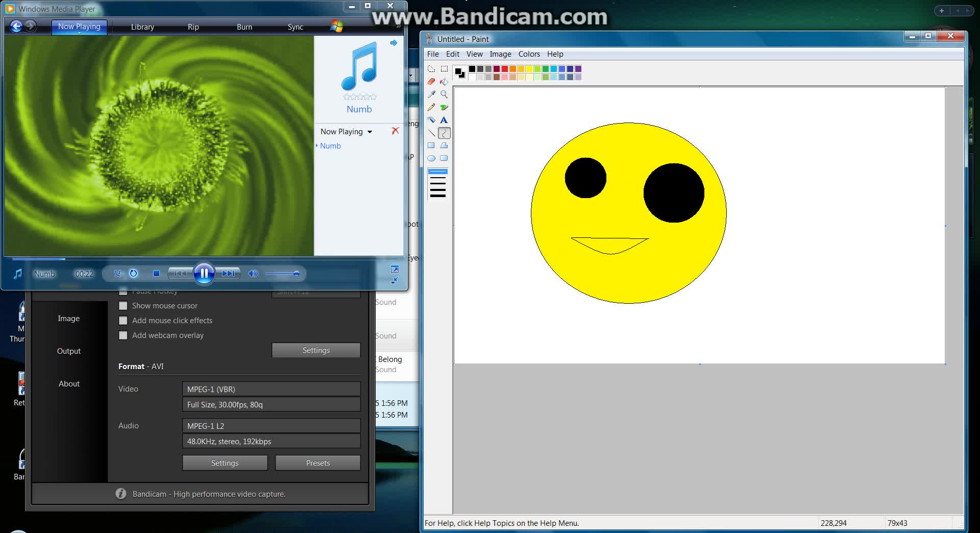Choose the Airbrush tool
The width and height of the screenshot is (980, 533).
(x=431, y=120)
